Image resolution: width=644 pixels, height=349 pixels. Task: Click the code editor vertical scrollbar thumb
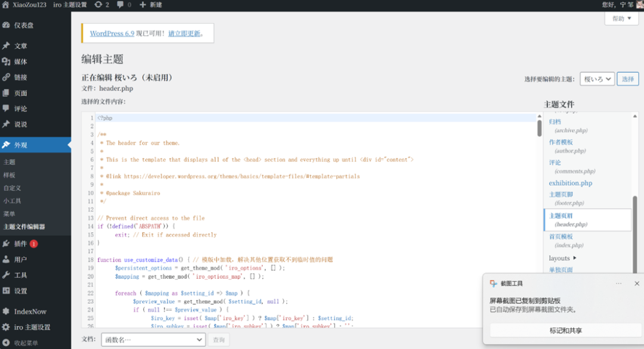[x=539, y=128]
